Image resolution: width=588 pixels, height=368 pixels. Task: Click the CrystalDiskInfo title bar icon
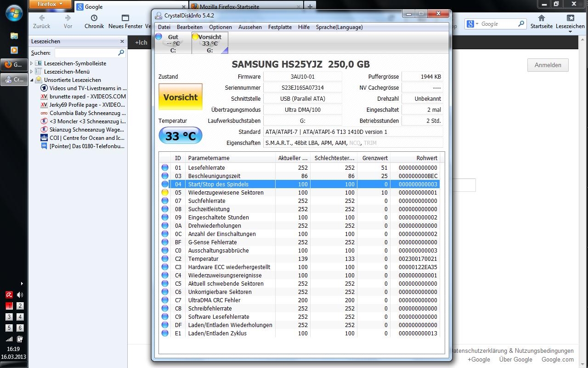[x=159, y=15]
